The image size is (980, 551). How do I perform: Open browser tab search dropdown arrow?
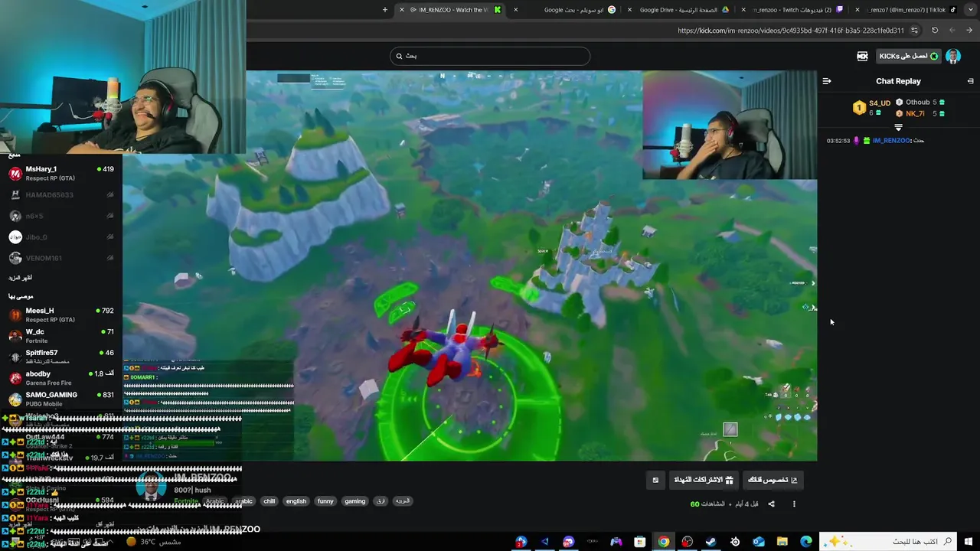click(x=969, y=10)
